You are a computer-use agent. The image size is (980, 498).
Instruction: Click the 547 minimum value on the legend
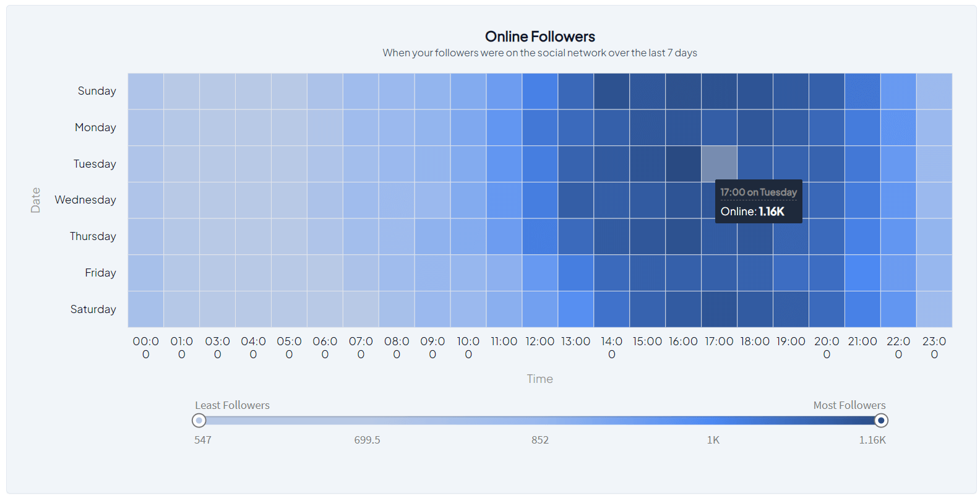(x=203, y=440)
